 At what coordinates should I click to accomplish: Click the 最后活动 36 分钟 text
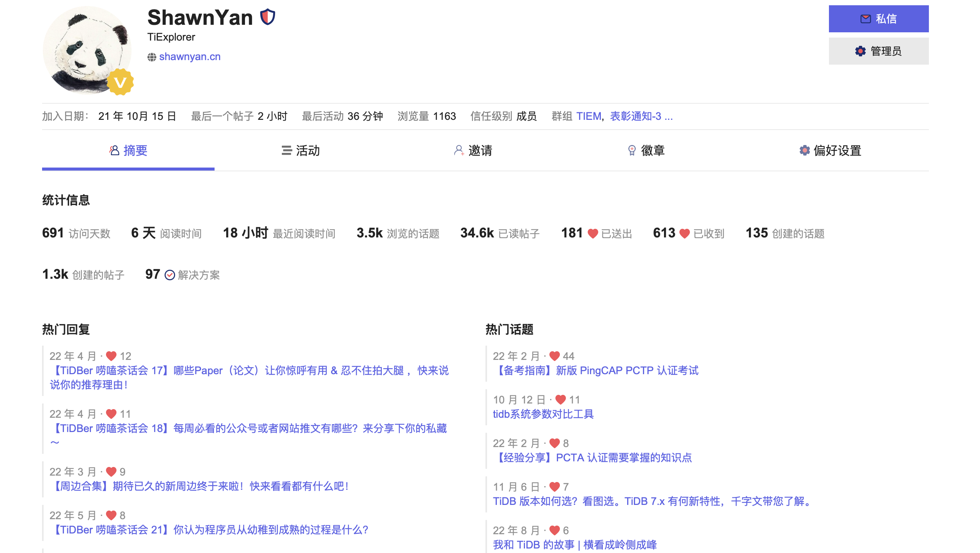tap(342, 116)
